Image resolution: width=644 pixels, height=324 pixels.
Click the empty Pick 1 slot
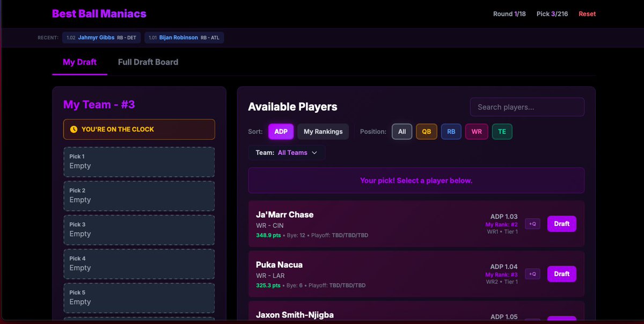pos(139,162)
